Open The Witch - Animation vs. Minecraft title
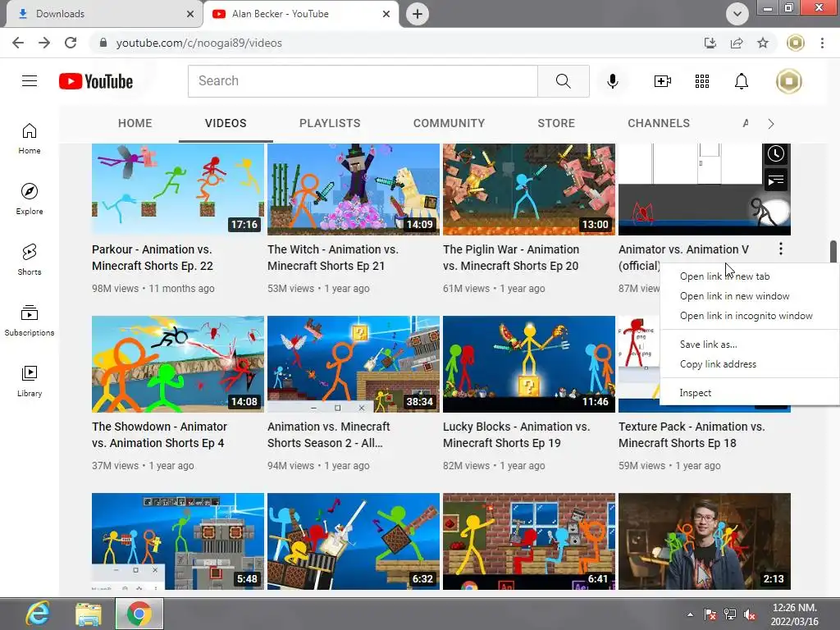This screenshot has height=630, width=840. (333, 258)
